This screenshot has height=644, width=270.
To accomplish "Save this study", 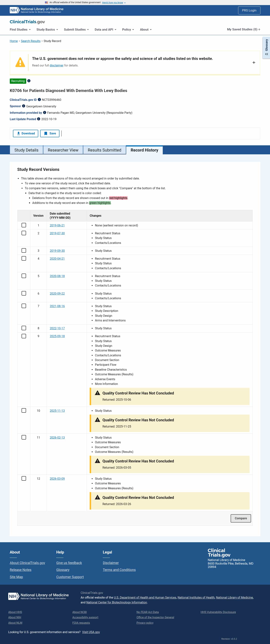I will point(50,133).
